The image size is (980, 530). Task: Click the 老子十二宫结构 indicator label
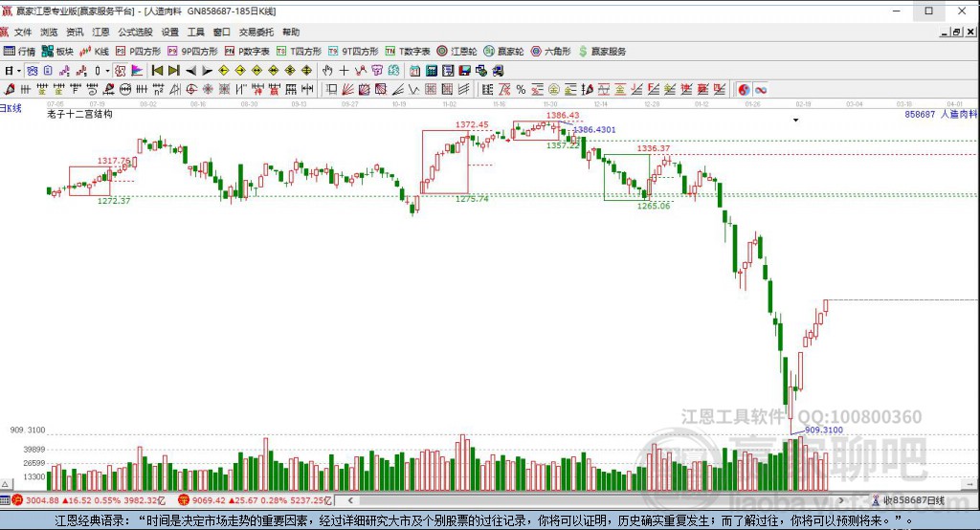click(x=79, y=114)
